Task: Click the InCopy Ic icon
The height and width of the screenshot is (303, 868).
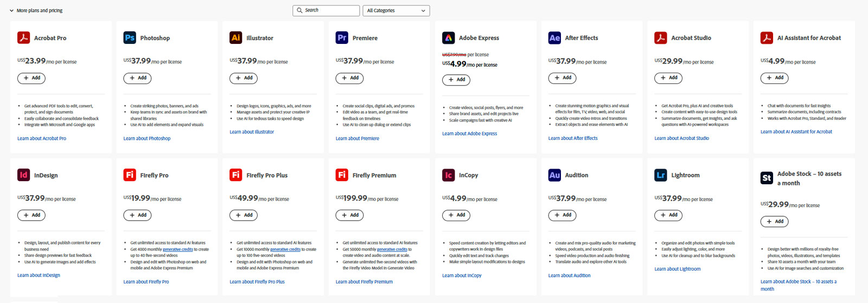Action: point(448,175)
